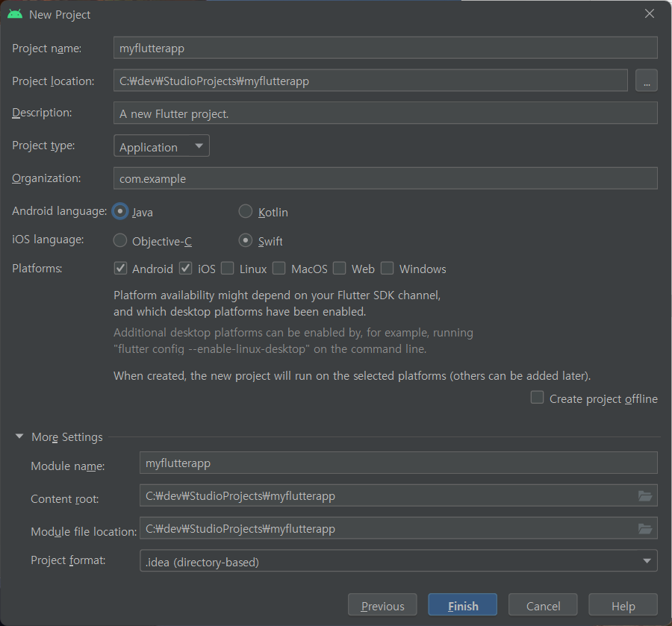
Task: Click the Cancel button
Action: [x=543, y=604]
